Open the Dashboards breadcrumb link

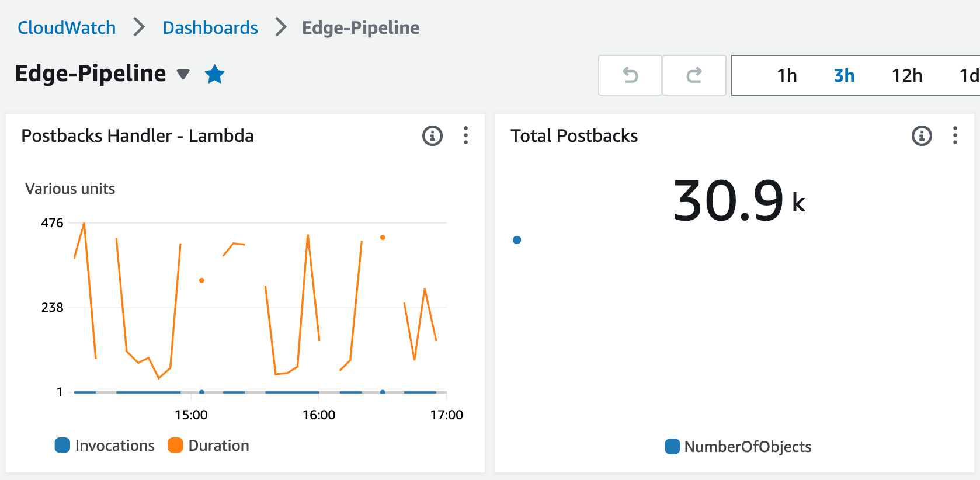[210, 27]
